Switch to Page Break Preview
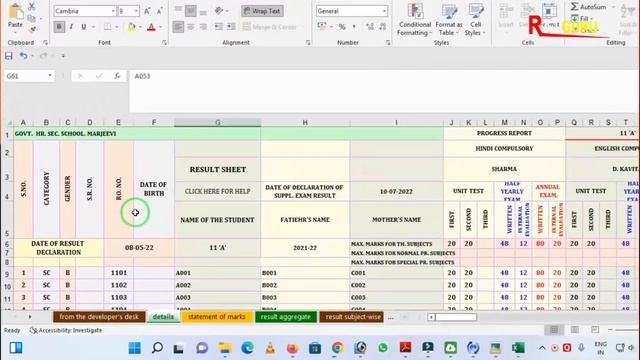 pos(595,330)
